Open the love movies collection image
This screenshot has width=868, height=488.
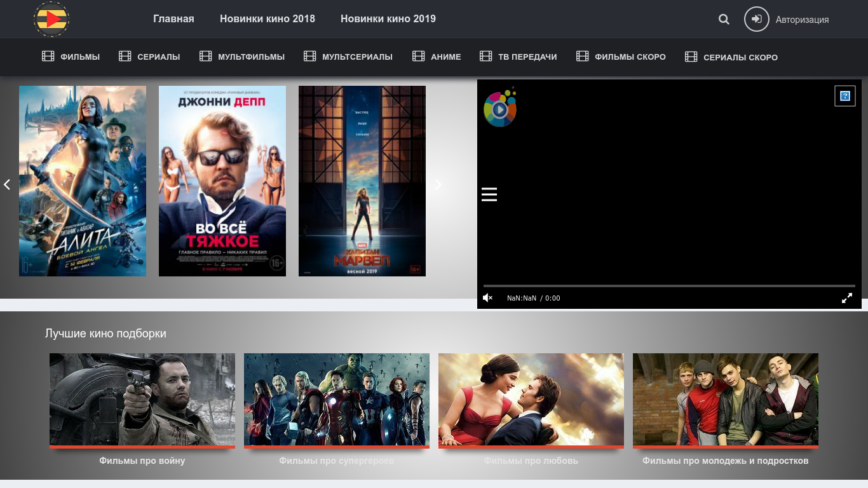pyautogui.click(x=531, y=400)
